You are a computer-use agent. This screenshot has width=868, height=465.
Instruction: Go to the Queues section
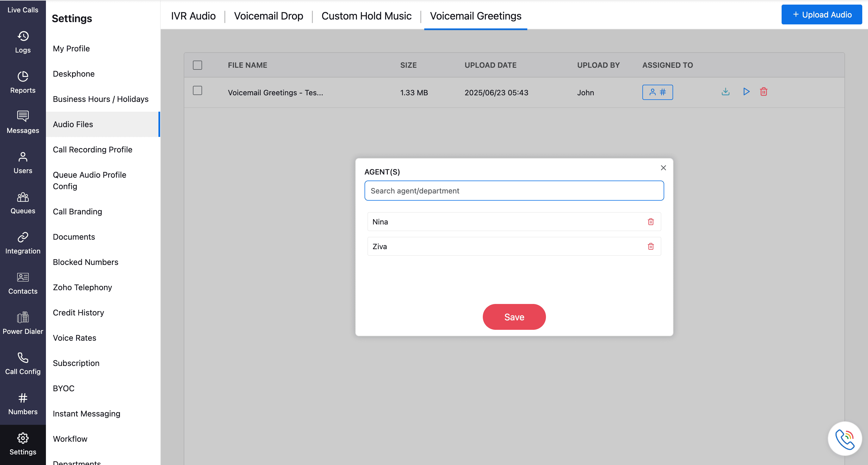tap(23, 203)
